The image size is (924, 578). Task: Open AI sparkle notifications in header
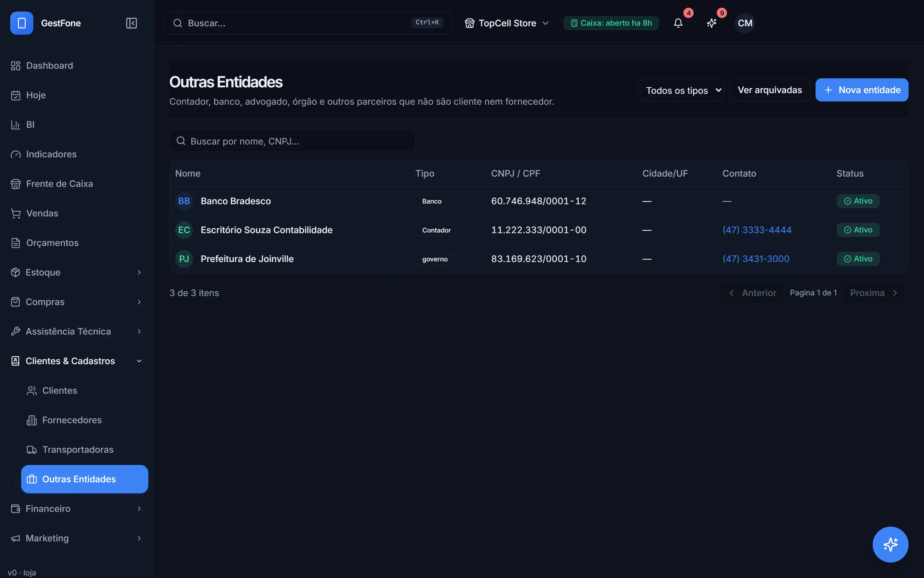(x=711, y=23)
